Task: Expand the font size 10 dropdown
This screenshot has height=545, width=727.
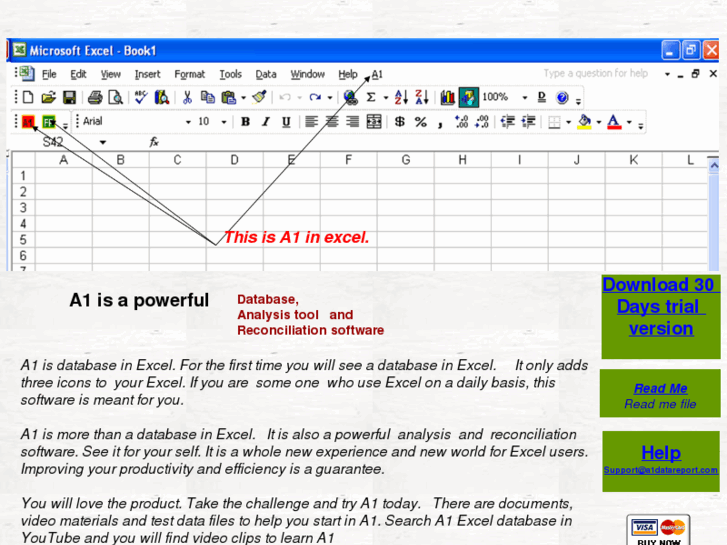Action: [224, 122]
